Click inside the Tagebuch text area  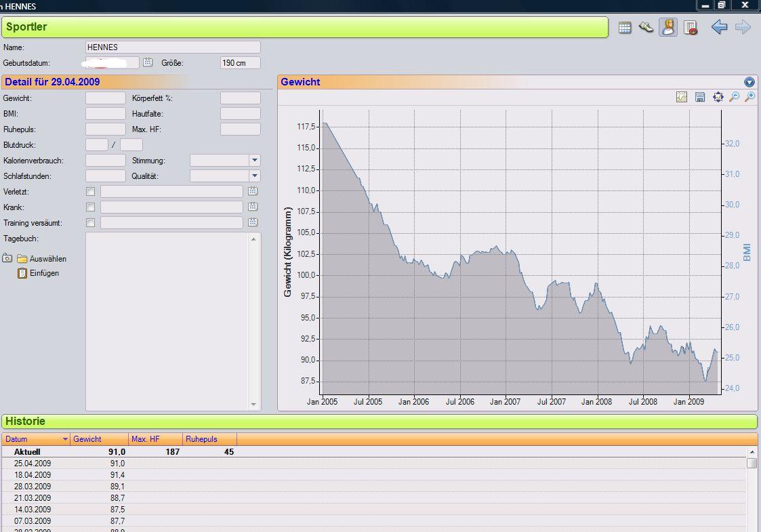pyautogui.click(x=167, y=321)
